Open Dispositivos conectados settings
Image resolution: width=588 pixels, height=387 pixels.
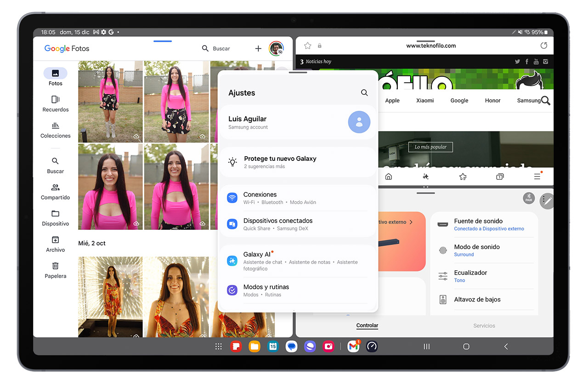(x=298, y=224)
